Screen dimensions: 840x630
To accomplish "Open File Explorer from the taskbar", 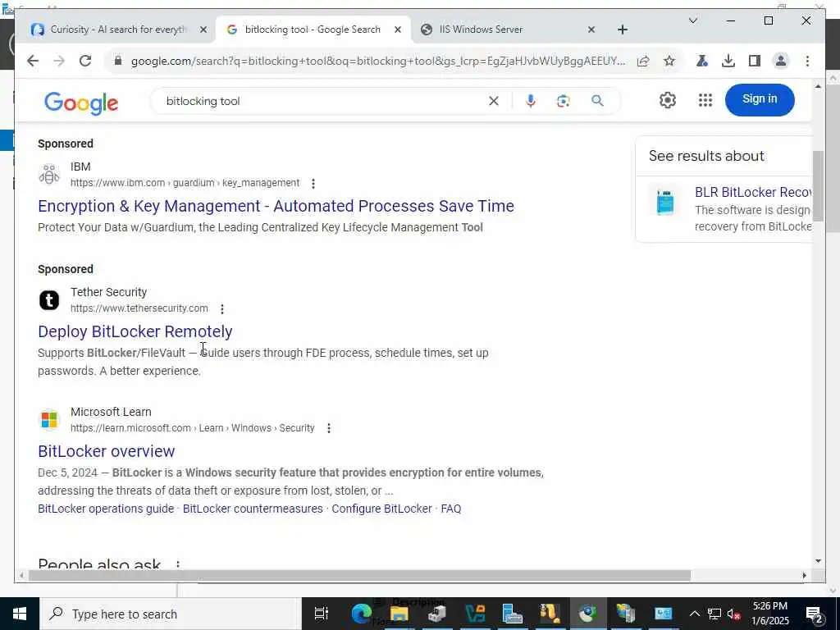I will (x=399, y=614).
